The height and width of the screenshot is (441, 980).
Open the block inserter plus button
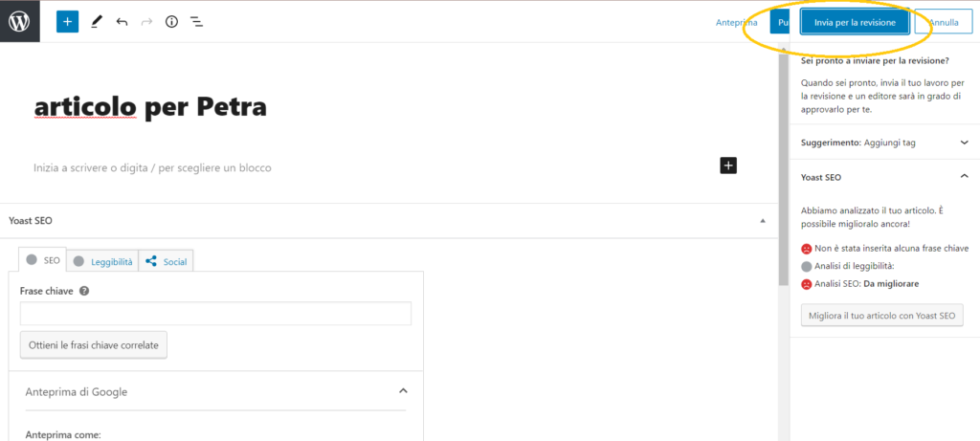[x=68, y=22]
